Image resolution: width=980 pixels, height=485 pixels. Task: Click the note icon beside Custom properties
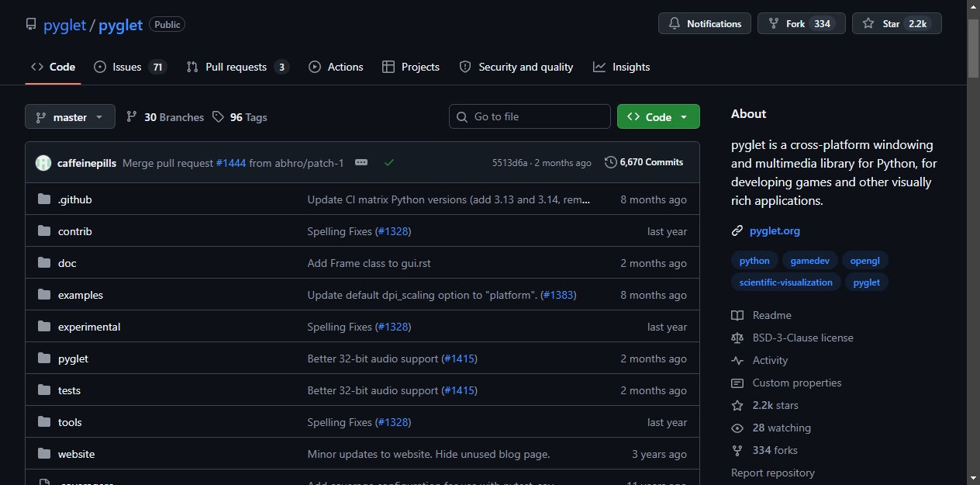coord(737,383)
